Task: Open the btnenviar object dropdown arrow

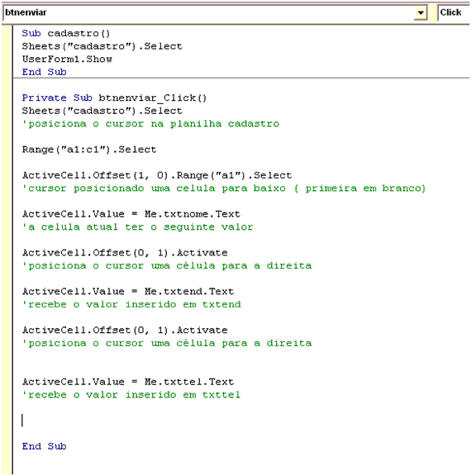Action: (x=421, y=12)
